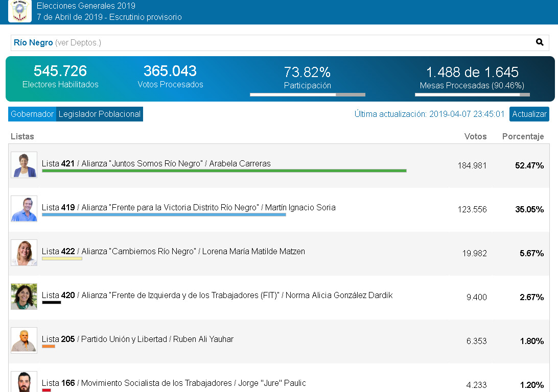Select Norma González Dardik's photo
The image size is (558, 392).
click(24, 297)
